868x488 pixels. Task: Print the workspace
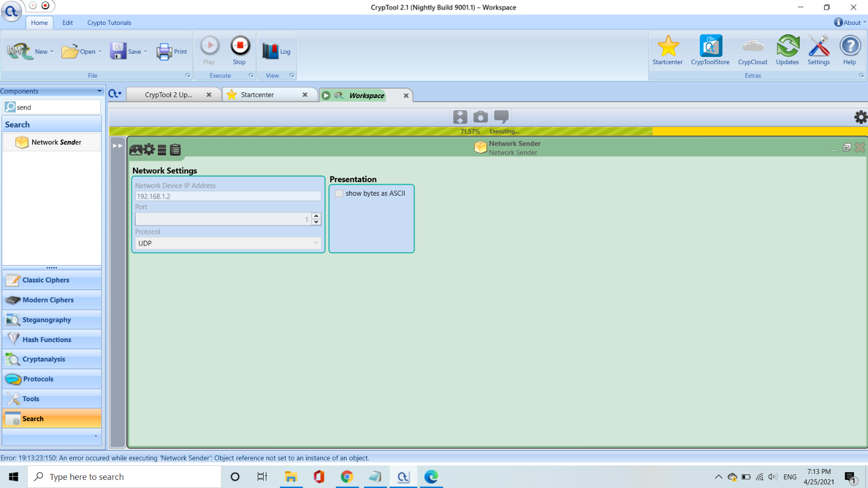(x=171, y=52)
